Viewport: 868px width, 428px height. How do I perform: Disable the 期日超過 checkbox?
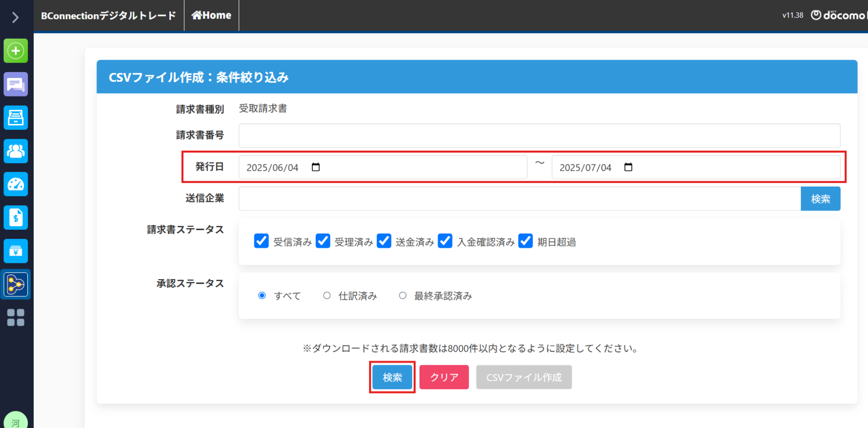click(x=525, y=241)
